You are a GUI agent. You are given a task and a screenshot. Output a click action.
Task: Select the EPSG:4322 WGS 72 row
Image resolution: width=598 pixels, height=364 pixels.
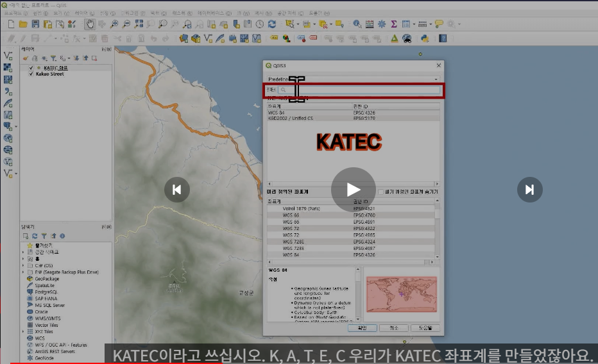coord(351,228)
